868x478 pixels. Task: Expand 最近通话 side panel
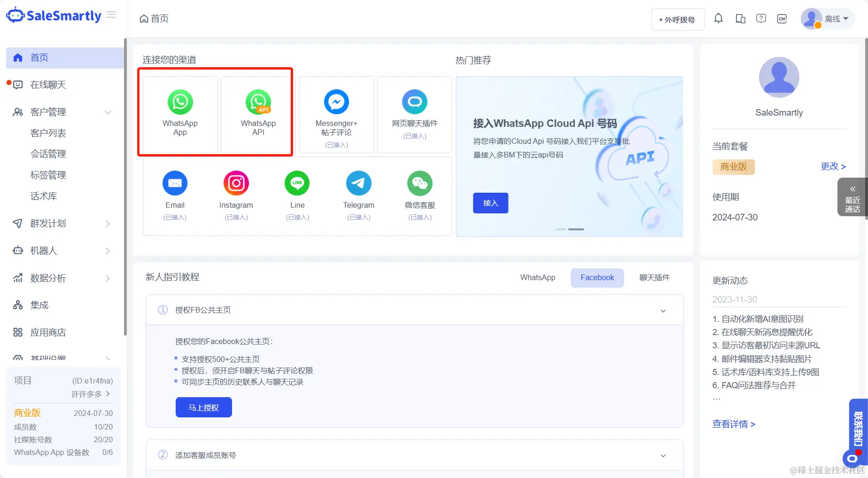852,197
